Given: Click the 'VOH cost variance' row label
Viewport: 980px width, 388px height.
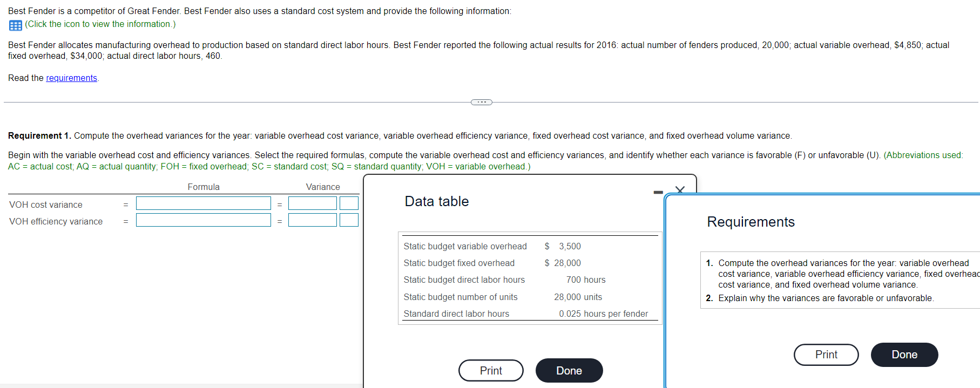Looking at the screenshot, I should coord(46,205).
